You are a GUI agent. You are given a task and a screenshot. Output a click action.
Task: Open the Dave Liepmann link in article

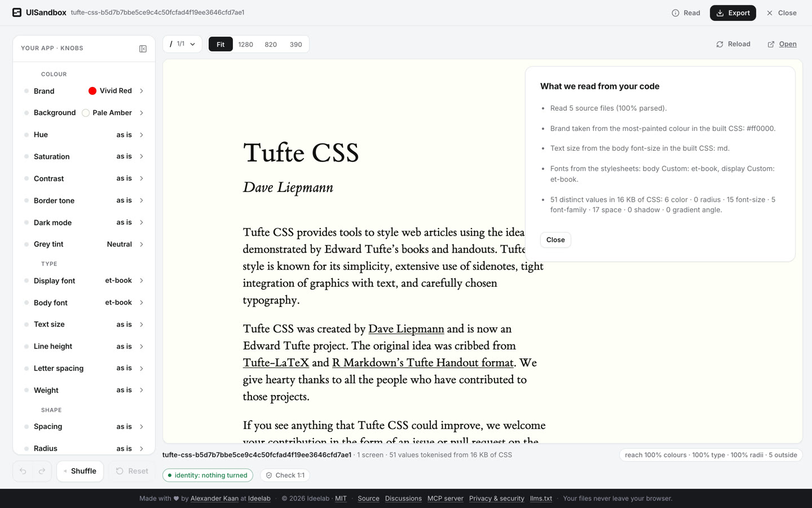406,329
